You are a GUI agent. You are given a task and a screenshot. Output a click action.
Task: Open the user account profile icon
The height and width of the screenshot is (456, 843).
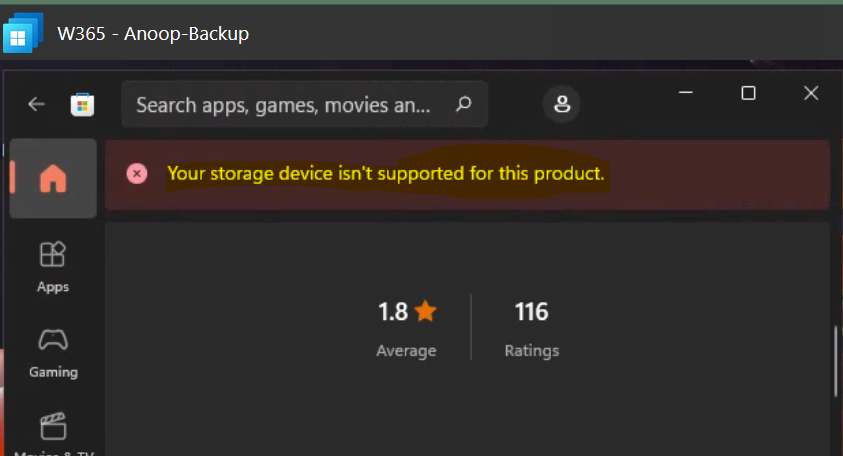563,104
